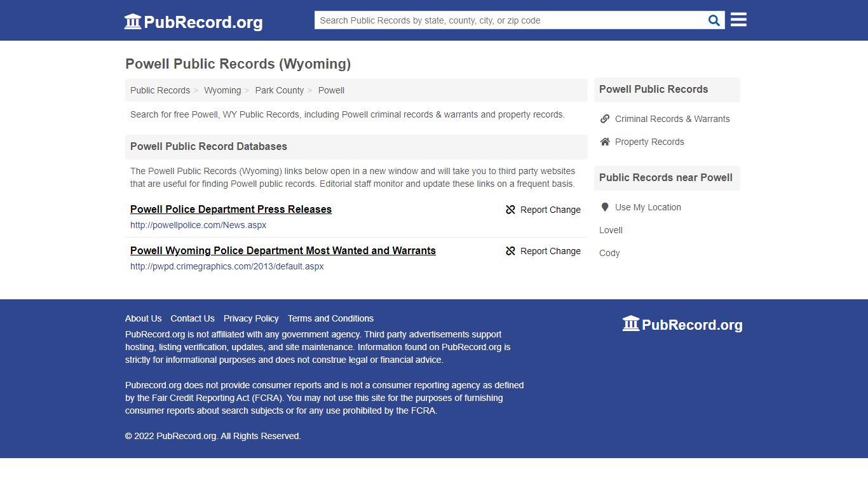Click the PubRecord.org header logo
Screen dimensions: 868x488
click(193, 22)
